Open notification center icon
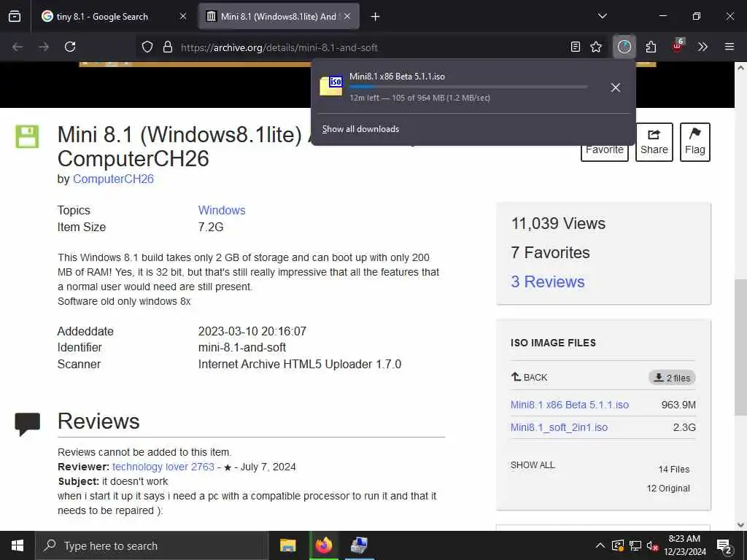 (x=724, y=546)
